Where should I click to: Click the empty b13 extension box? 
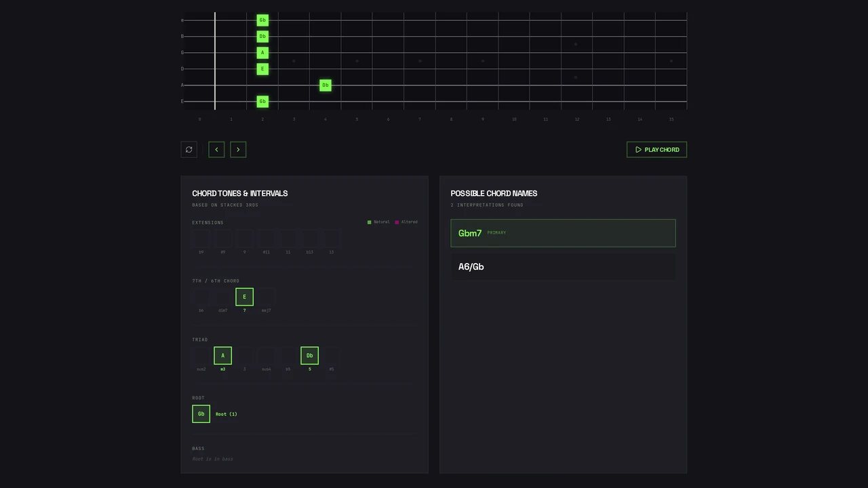click(310, 239)
